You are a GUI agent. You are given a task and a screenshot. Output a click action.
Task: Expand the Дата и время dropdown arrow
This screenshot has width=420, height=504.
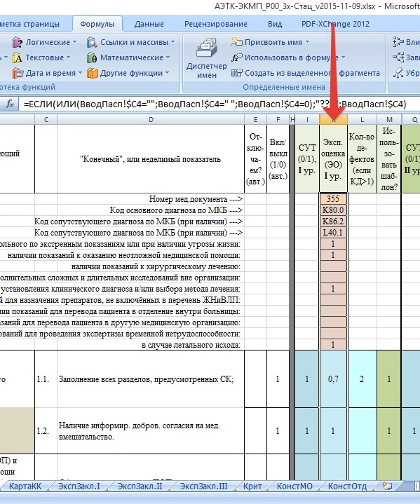(x=80, y=73)
